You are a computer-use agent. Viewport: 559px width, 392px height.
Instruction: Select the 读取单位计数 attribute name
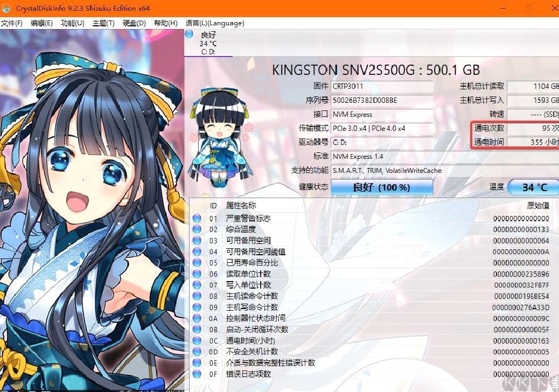248,274
